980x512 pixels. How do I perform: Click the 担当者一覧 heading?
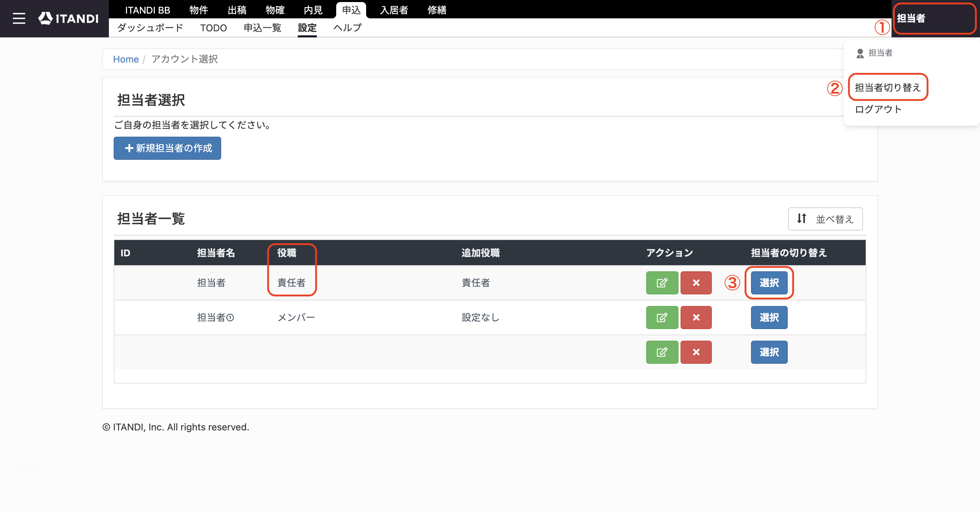(x=151, y=219)
